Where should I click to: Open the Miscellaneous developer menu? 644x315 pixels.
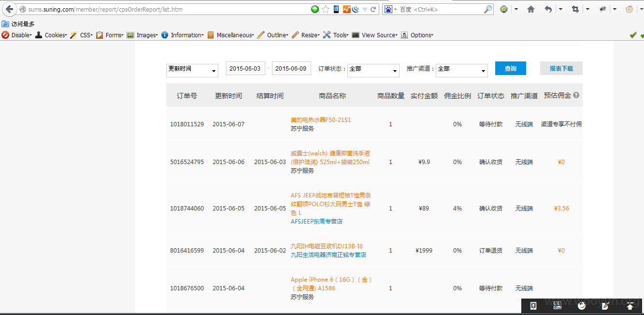(x=230, y=35)
